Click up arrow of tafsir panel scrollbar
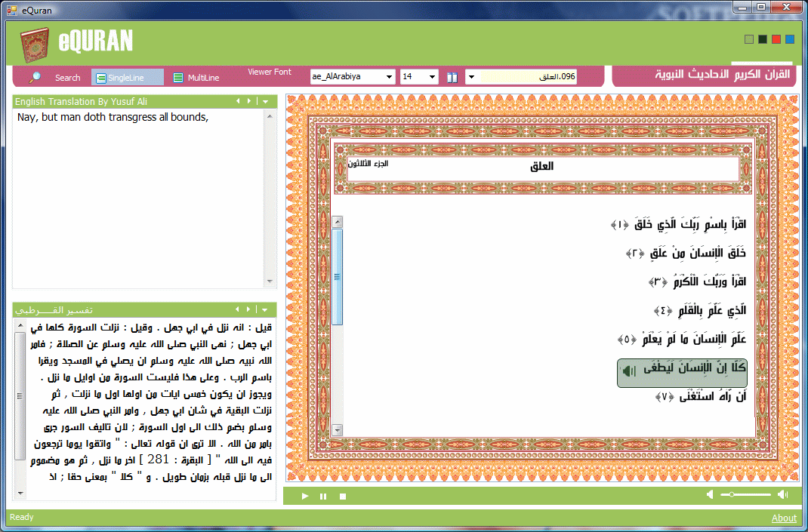The width and height of the screenshot is (808, 532). tap(20, 325)
